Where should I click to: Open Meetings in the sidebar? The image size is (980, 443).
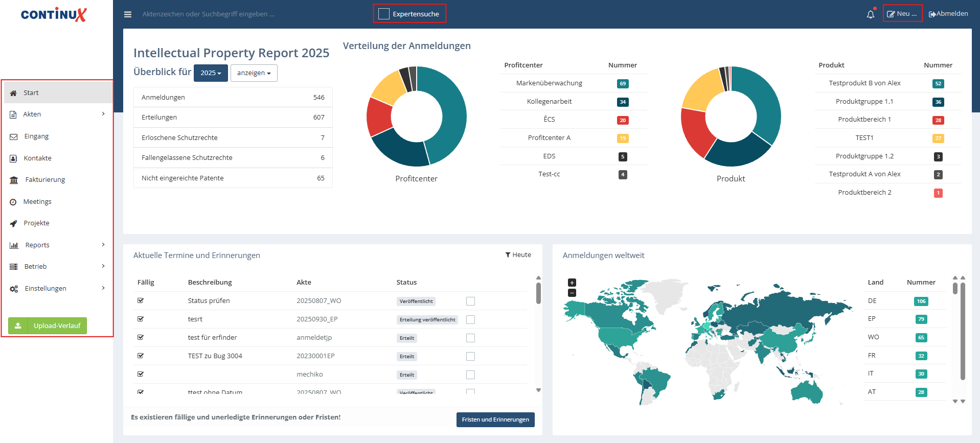coord(37,202)
